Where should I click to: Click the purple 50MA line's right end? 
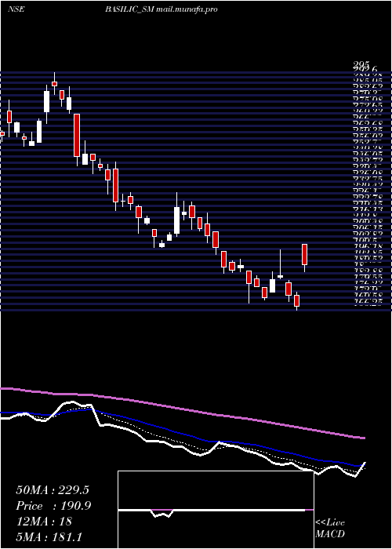(x=363, y=438)
